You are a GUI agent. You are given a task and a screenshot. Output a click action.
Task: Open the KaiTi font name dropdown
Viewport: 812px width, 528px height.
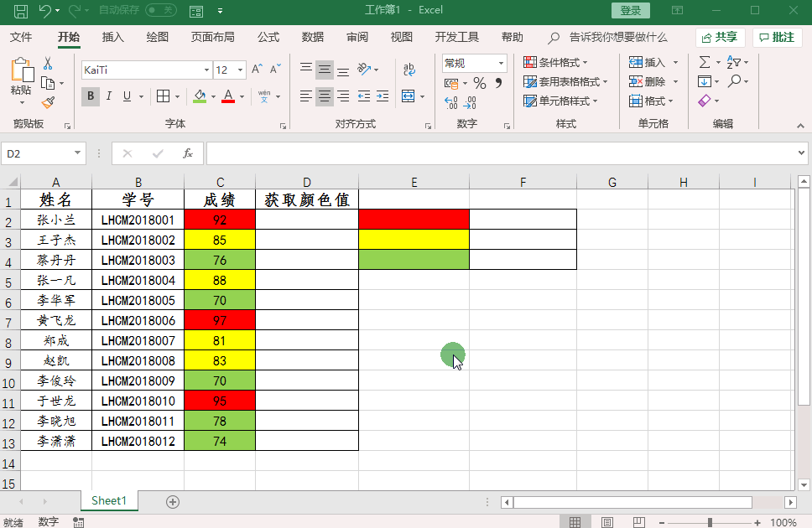(x=206, y=70)
